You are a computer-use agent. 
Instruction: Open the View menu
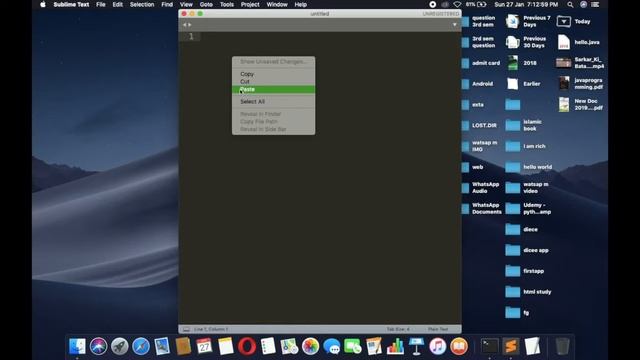pos(186,4)
